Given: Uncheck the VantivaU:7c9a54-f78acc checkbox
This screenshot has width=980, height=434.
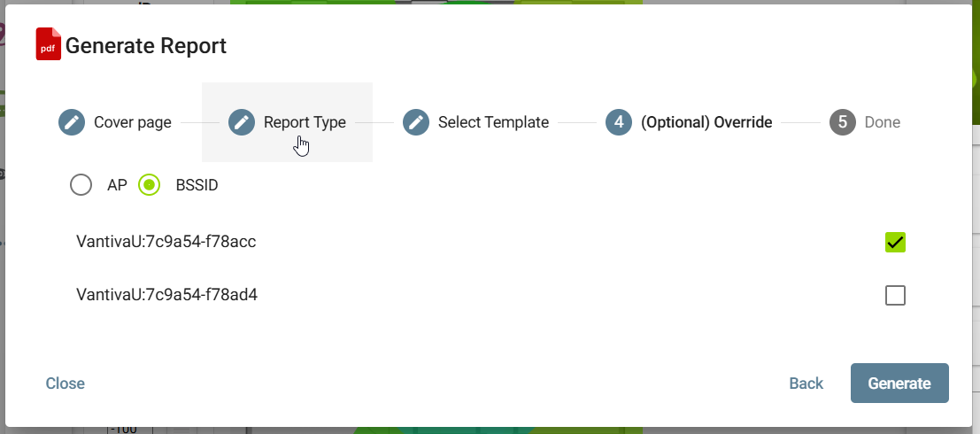Looking at the screenshot, I should 895,242.
